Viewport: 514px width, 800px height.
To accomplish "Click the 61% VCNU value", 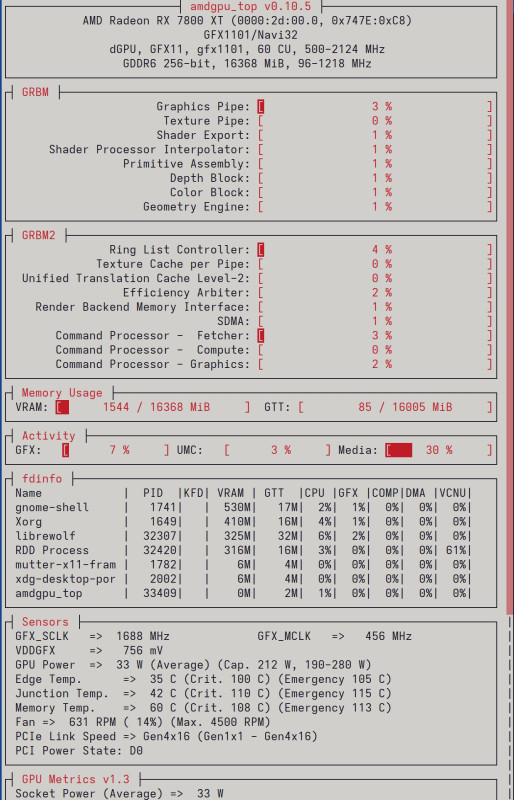I will pos(456,550).
